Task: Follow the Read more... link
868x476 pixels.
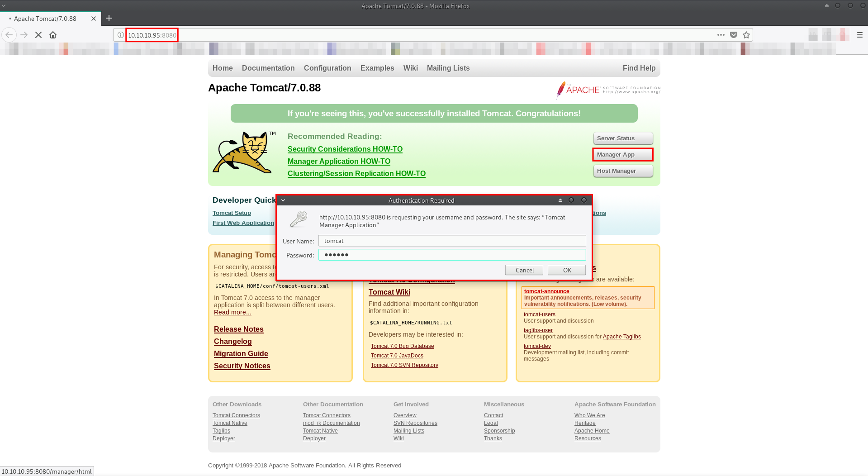Action: click(x=232, y=312)
